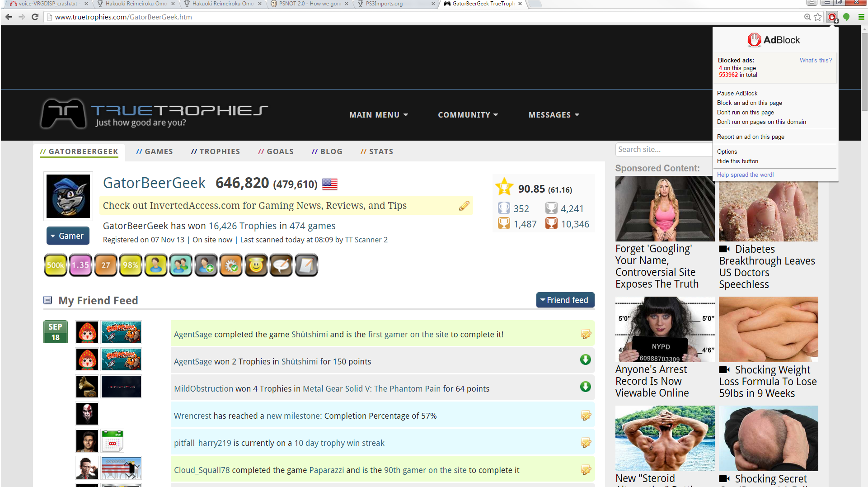Choose Hide this button in AdBlock
Screen dimensions: 868x487
point(737,161)
